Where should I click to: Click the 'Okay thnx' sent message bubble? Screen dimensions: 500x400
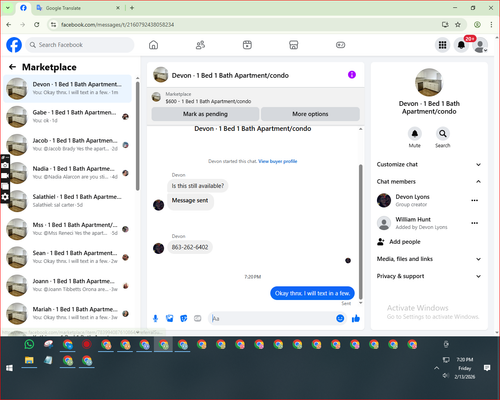pos(312,293)
